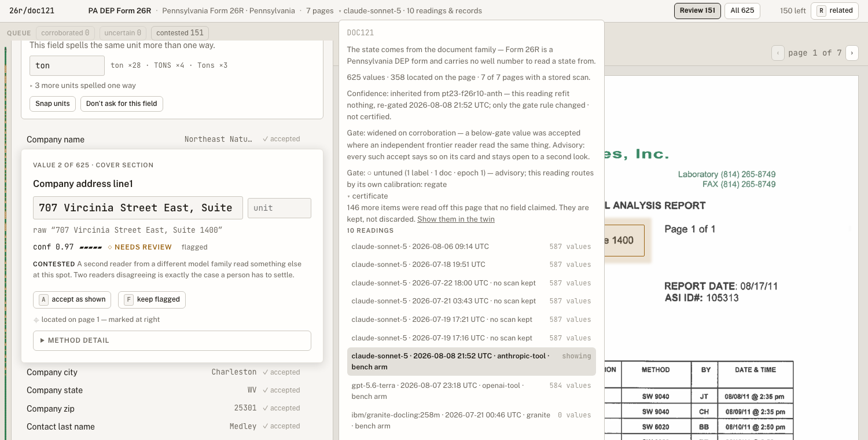The width and height of the screenshot is (868, 440).
Task: Click the Company address line1 value field
Action: pyautogui.click(x=138, y=208)
